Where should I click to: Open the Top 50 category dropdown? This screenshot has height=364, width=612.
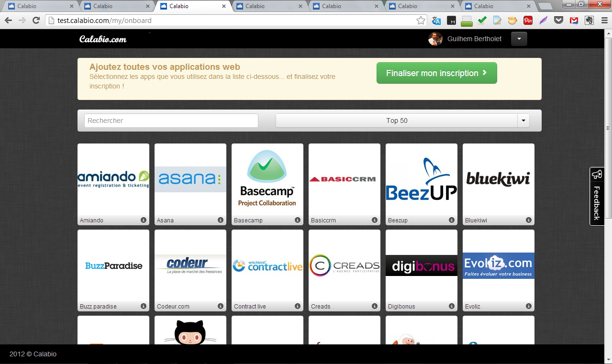tap(402, 121)
